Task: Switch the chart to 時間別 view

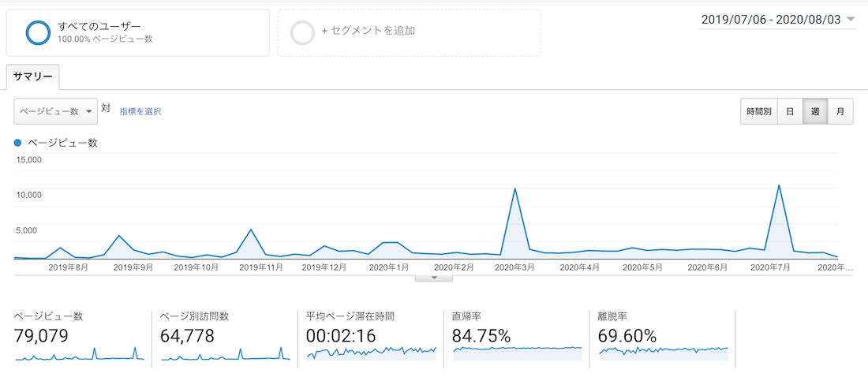Action: point(759,111)
